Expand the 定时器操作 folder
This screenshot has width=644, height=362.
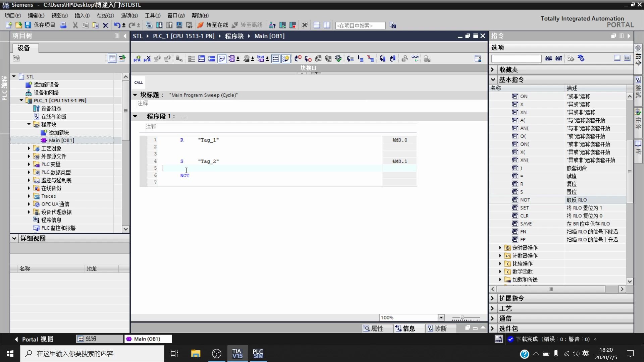coord(500,248)
